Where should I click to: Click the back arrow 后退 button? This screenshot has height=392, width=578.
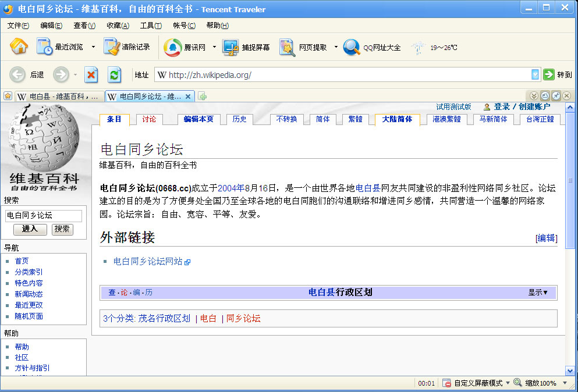tap(18, 74)
